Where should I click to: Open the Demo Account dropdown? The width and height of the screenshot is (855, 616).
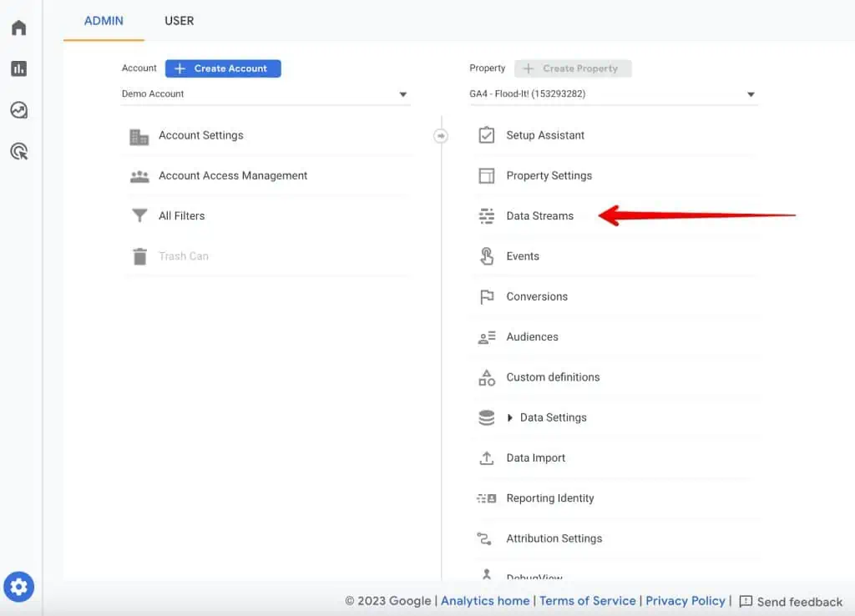(x=266, y=93)
